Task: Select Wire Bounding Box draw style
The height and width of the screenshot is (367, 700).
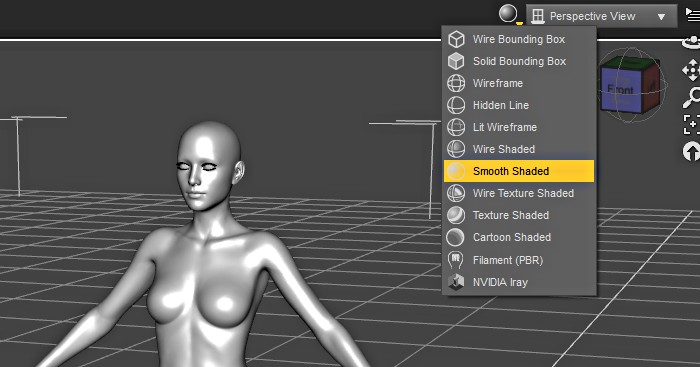Action: click(519, 39)
